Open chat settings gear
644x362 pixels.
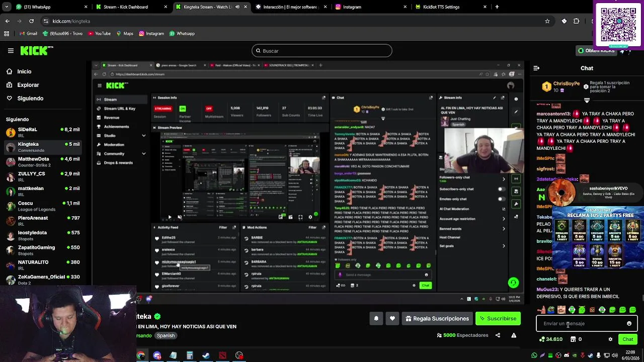(x=610, y=339)
